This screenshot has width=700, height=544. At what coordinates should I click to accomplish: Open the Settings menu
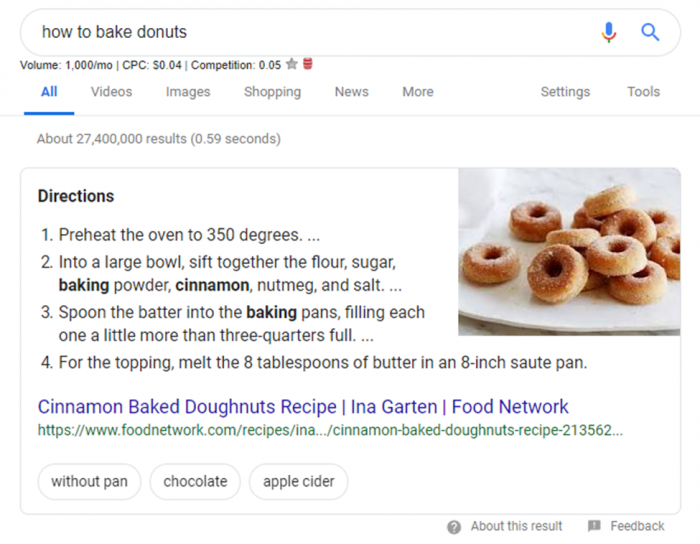point(565,92)
